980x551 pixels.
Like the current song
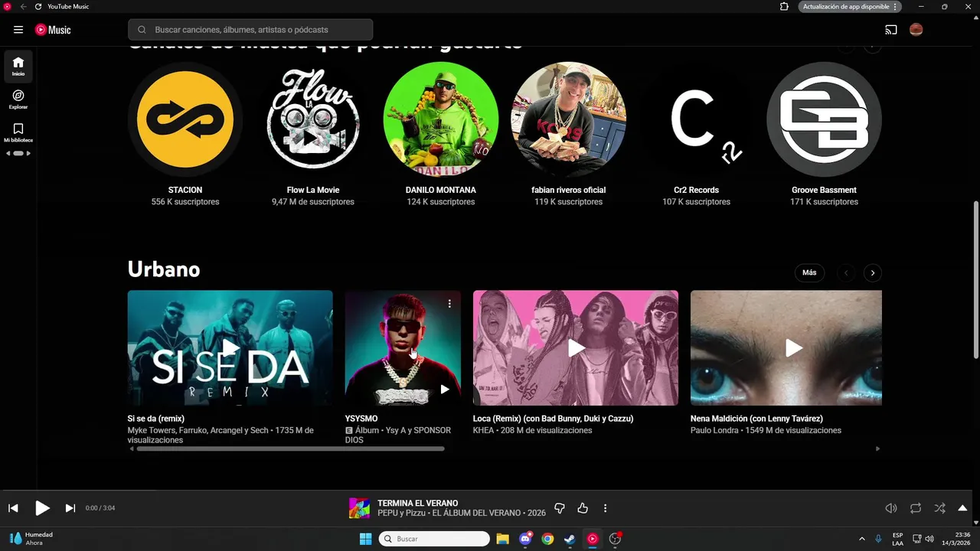[582, 508]
